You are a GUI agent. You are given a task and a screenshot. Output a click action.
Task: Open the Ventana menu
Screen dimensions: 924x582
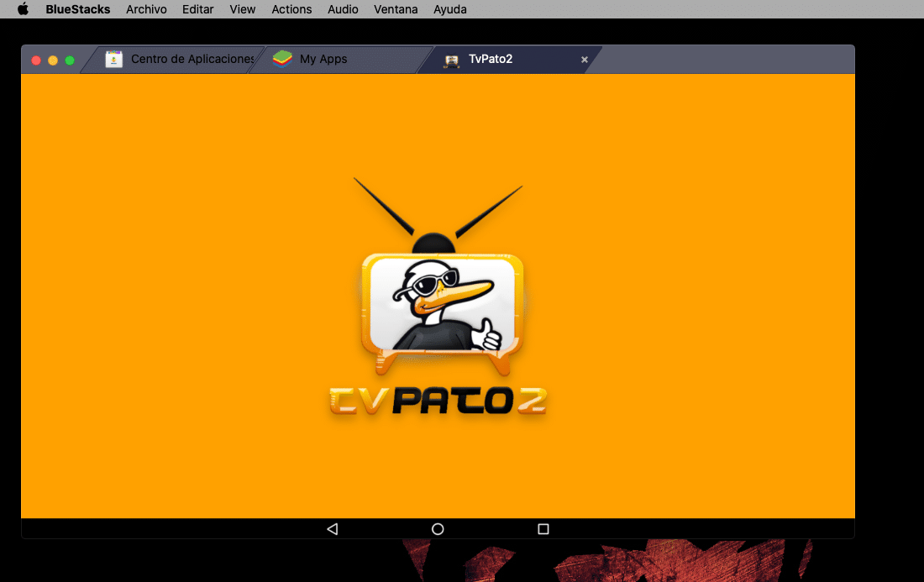pyautogui.click(x=395, y=9)
